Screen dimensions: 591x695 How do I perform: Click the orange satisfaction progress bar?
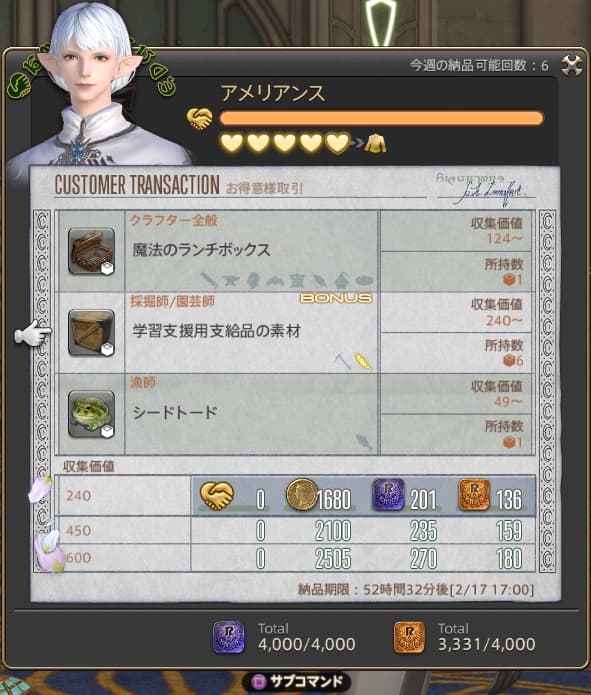point(381,118)
